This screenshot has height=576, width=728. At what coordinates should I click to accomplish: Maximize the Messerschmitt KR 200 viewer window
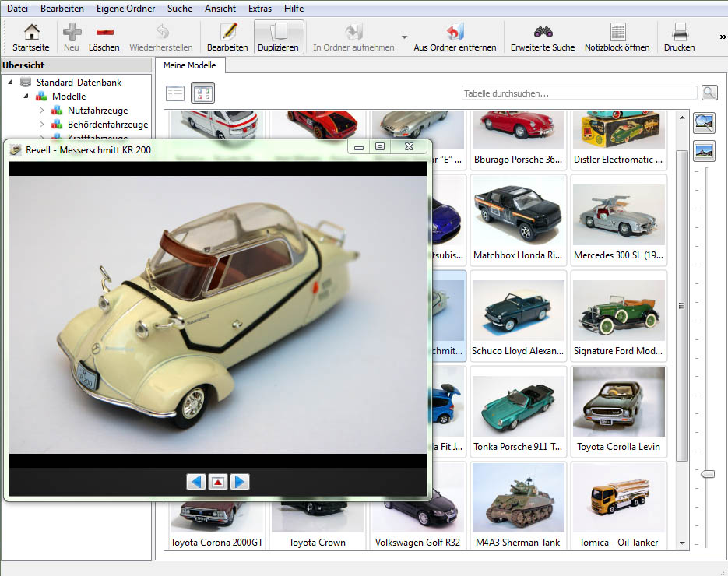tap(380, 146)
